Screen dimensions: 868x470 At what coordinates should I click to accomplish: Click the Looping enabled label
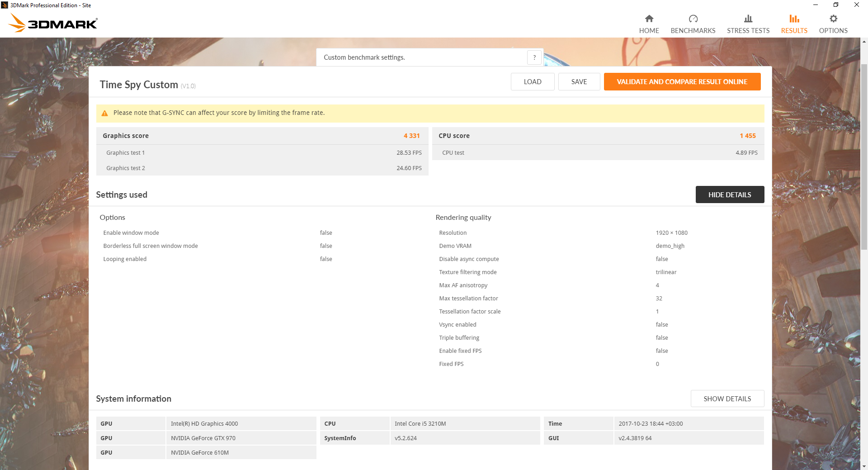(x=125, y=259)
